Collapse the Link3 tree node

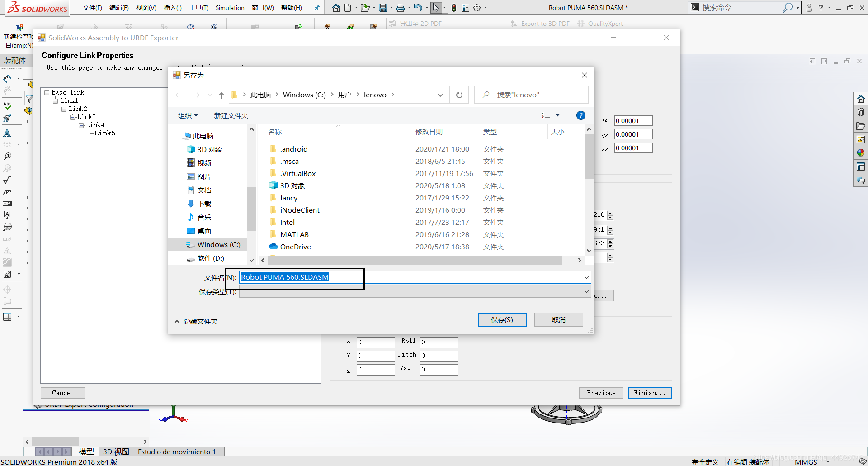pos(73,117)
